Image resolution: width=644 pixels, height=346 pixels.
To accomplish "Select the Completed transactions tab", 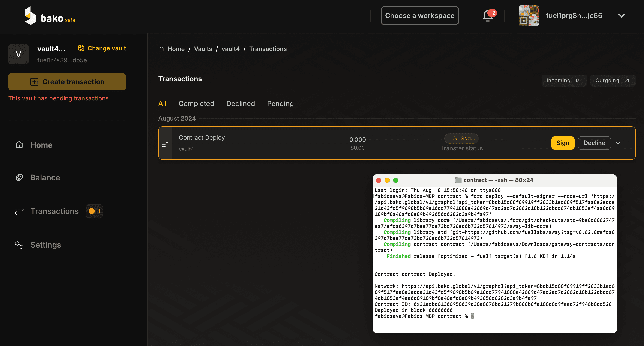I will click(x=196, y=104).
